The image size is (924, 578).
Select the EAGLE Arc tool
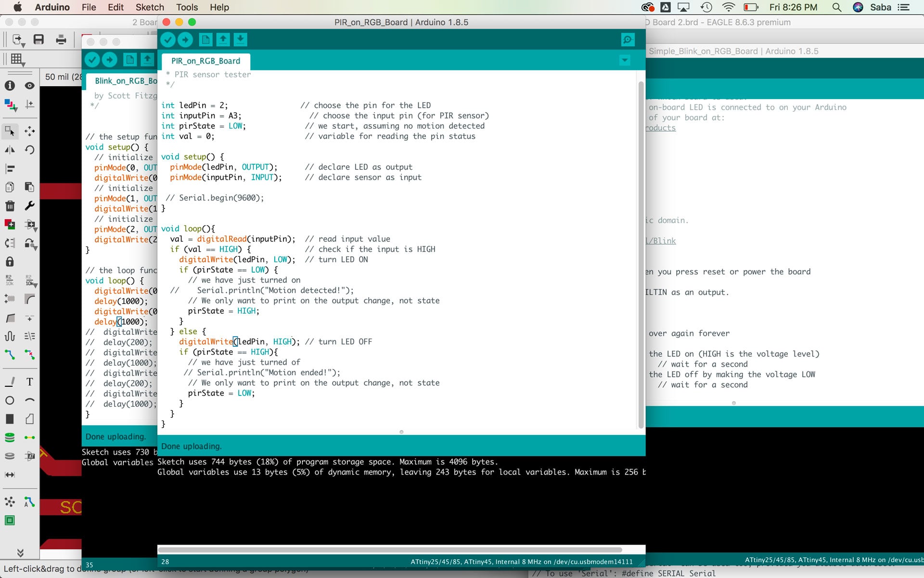[29, 401]
